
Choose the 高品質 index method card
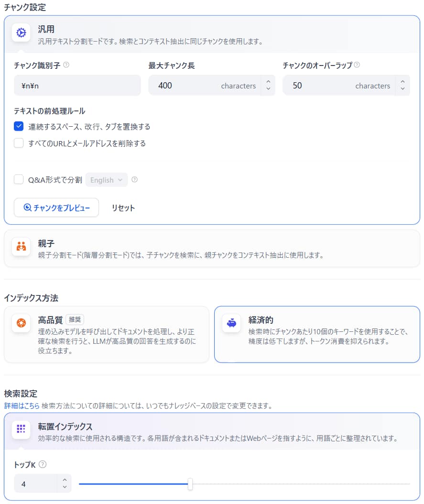(x=106, y=334)
